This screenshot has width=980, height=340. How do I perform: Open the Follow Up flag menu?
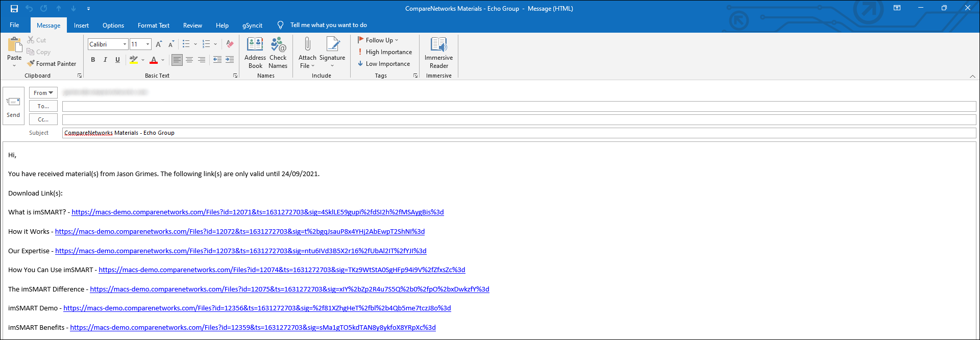click(x=378, y=40)
